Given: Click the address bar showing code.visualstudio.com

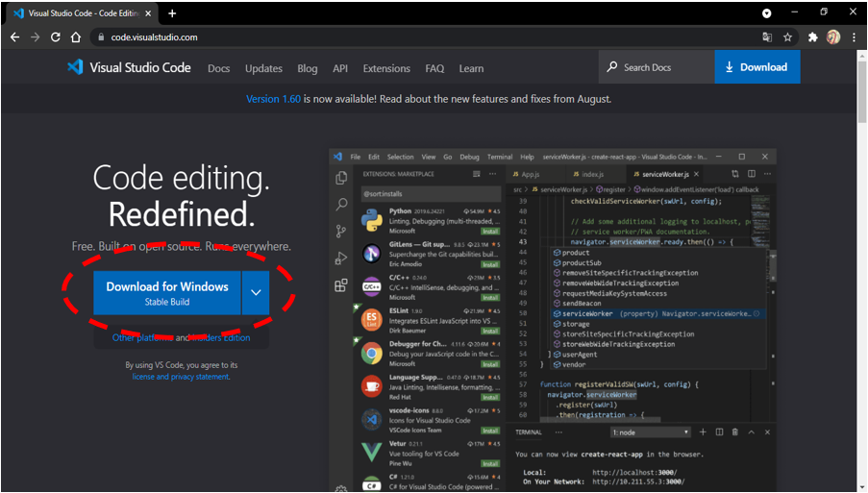Looking at the screenshot, I should pos(384,37).
